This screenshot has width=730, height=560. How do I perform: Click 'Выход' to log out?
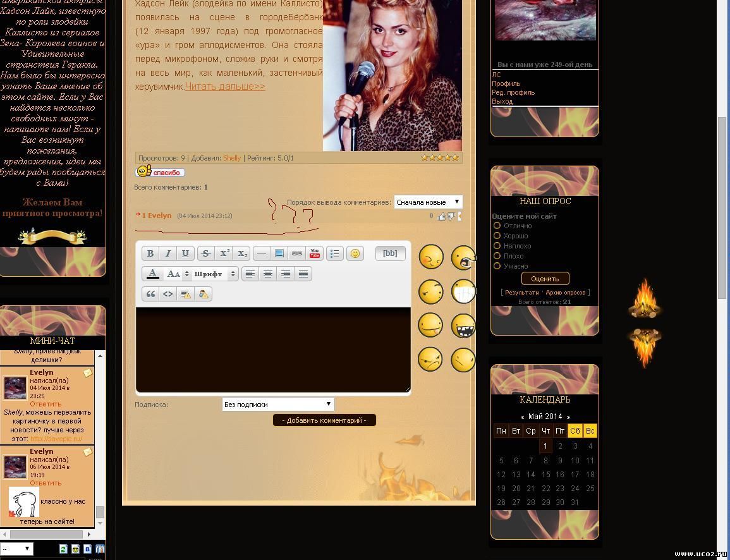tap(502, 101)
